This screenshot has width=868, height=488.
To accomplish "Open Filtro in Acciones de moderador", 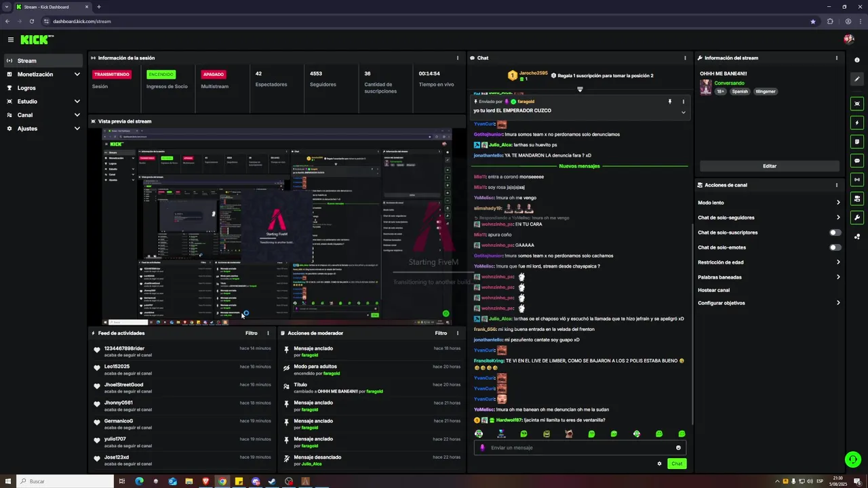I will 441,333.
